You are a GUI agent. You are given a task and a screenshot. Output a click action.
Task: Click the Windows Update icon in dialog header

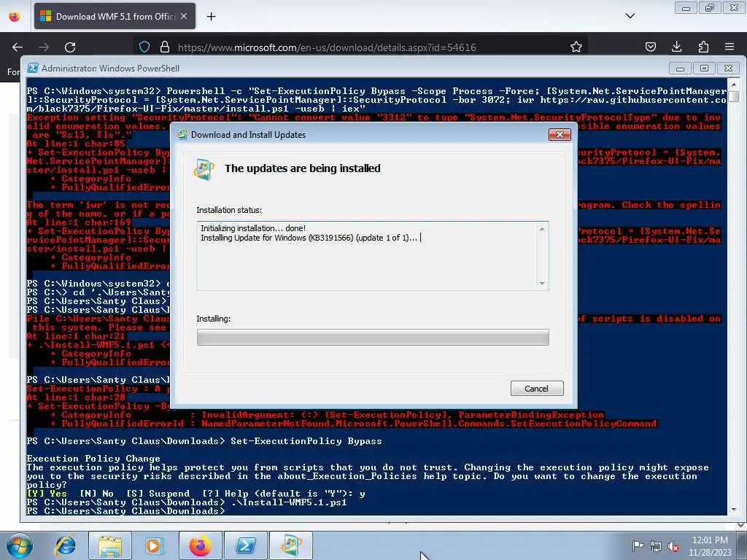click(204, 169)
